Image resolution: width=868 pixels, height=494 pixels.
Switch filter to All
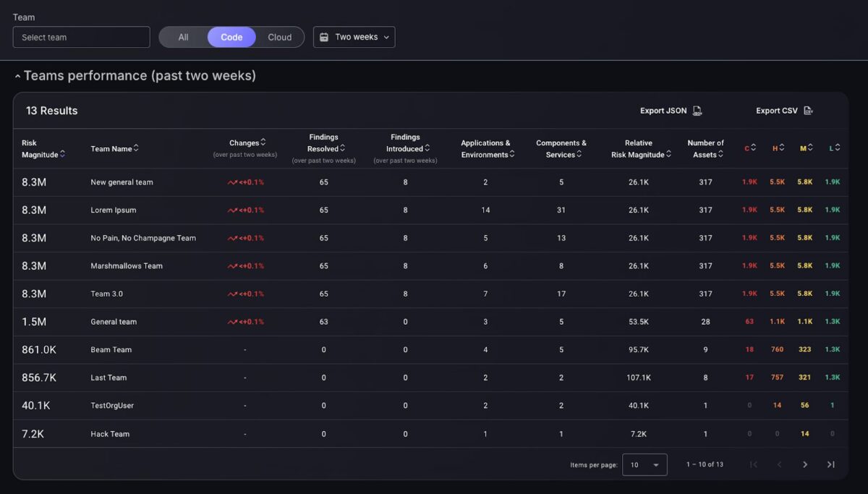[183, 37]
